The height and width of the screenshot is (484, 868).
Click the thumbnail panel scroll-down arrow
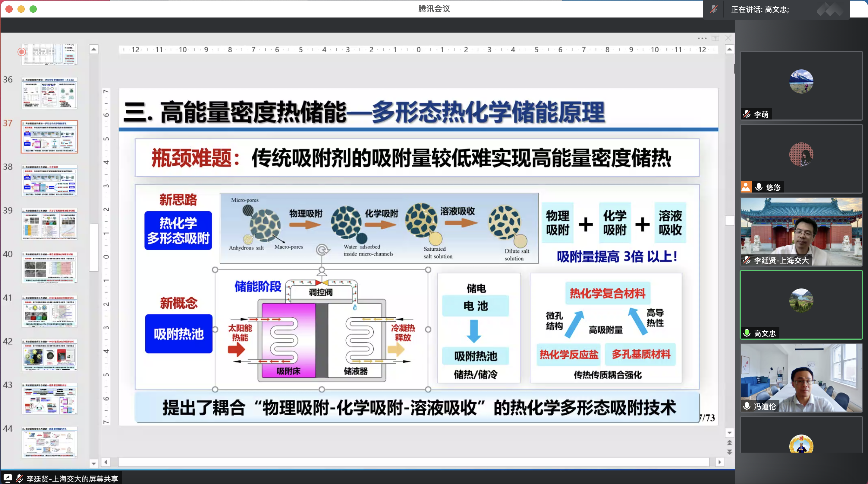(x=94, y=463)
